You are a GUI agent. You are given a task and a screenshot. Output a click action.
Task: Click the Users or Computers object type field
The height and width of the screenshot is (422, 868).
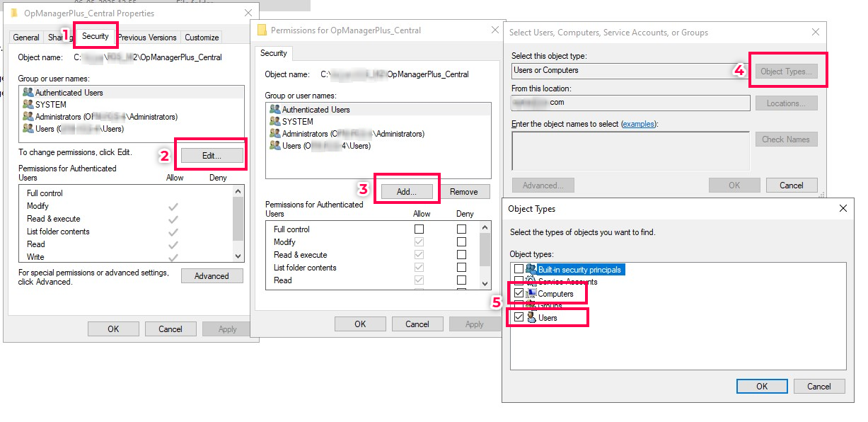point(630,71)
